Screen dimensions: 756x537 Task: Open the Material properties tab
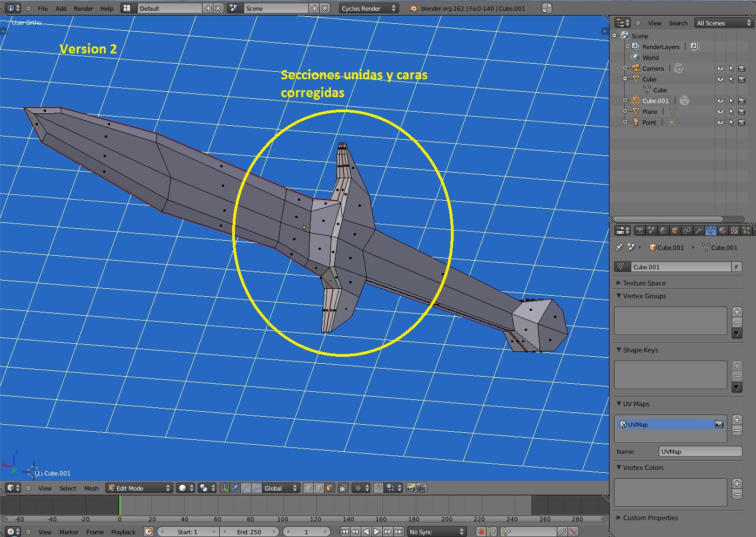tap(723, 230)
